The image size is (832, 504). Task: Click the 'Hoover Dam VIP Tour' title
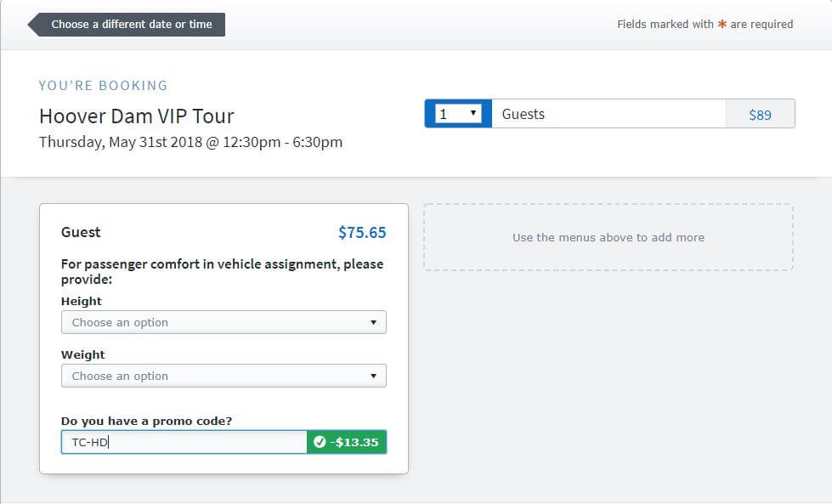pyautogui.click(x=136, y=116)
